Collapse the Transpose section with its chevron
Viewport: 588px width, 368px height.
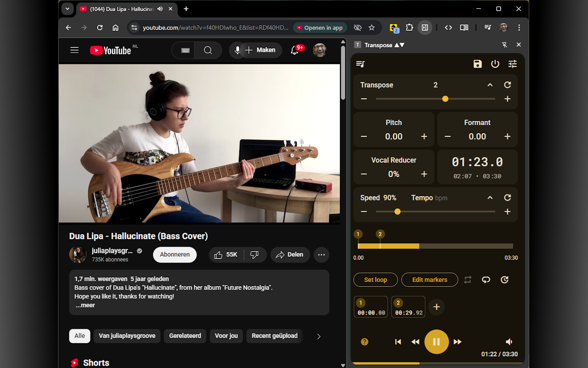pos(490,85)
